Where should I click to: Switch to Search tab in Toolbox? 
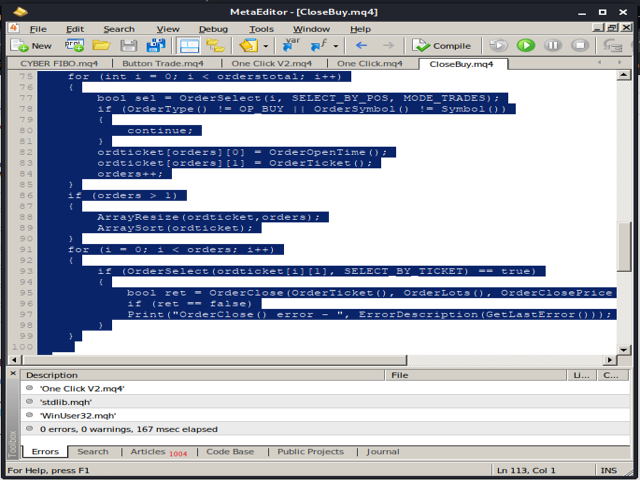click(93, 452)
